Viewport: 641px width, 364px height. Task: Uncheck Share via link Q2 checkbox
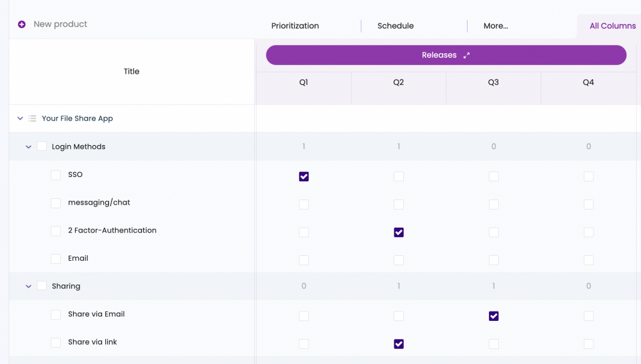399,344
